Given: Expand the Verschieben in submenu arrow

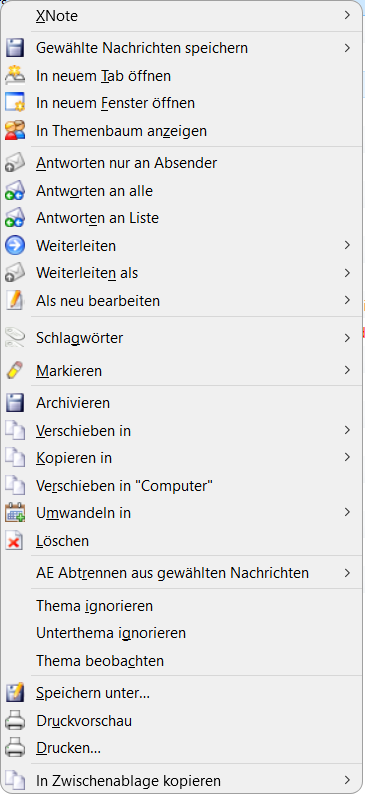Looking at the screenshot, I should tap(347, 431).
